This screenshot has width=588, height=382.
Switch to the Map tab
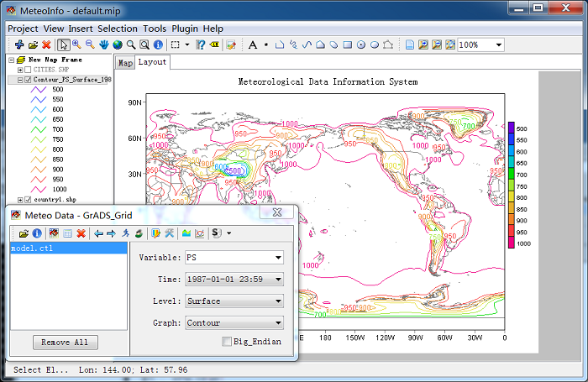pos(125,63)
